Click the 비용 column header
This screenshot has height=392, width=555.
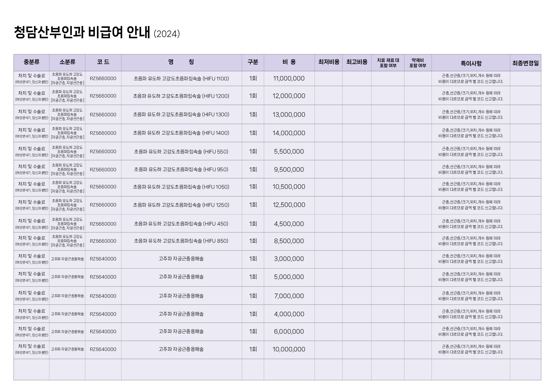coord(289,62)
